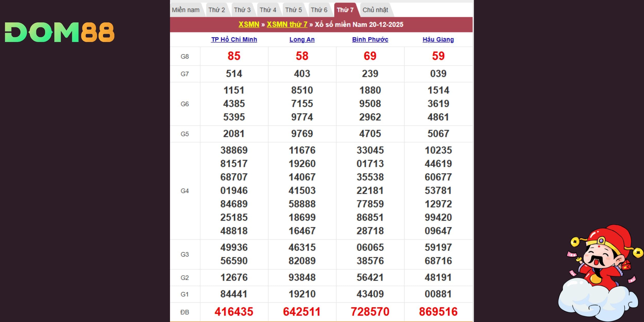Image resolution: width=644 pixels, height=322 pixels.
Task: Go to the Thứ 6 tab
Action: (x=319, y=10)
